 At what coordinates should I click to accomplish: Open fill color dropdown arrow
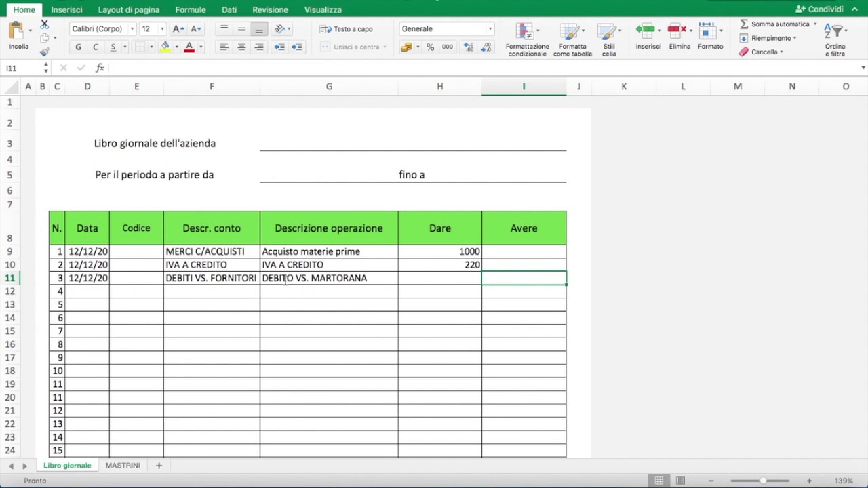click(176, 47)
